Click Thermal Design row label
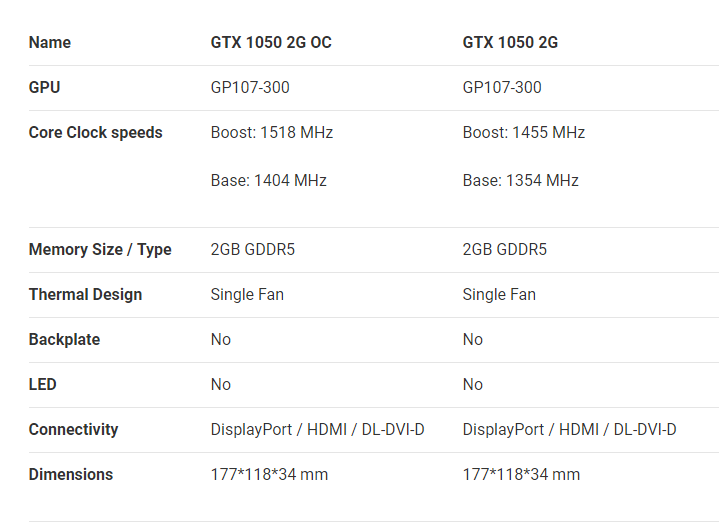The width and height of the screenshot is (725, 522). click(86, 295)
